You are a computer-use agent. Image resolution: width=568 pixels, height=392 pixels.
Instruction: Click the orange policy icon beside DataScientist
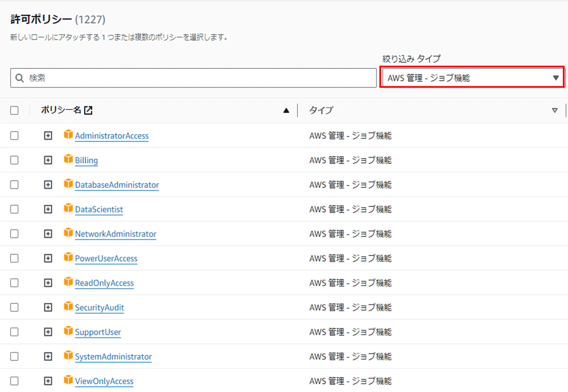point(68,208)
